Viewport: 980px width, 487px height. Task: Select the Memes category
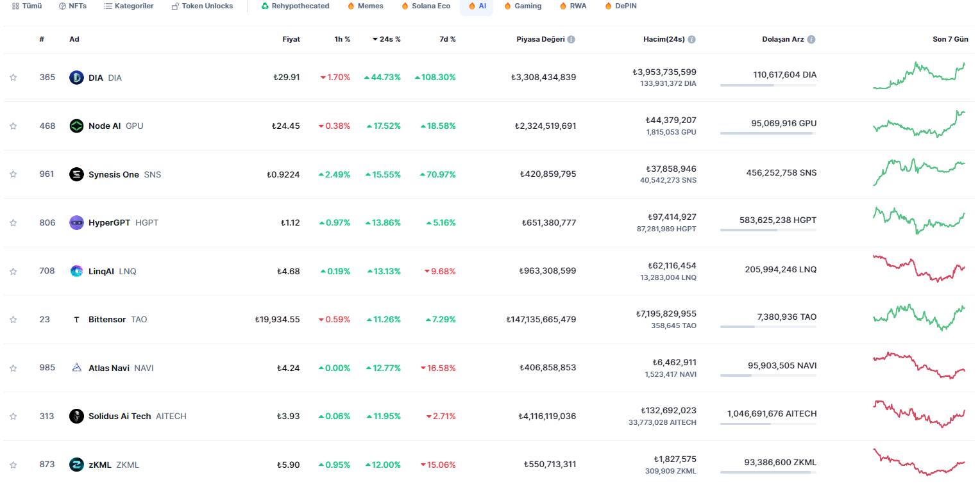366,6
